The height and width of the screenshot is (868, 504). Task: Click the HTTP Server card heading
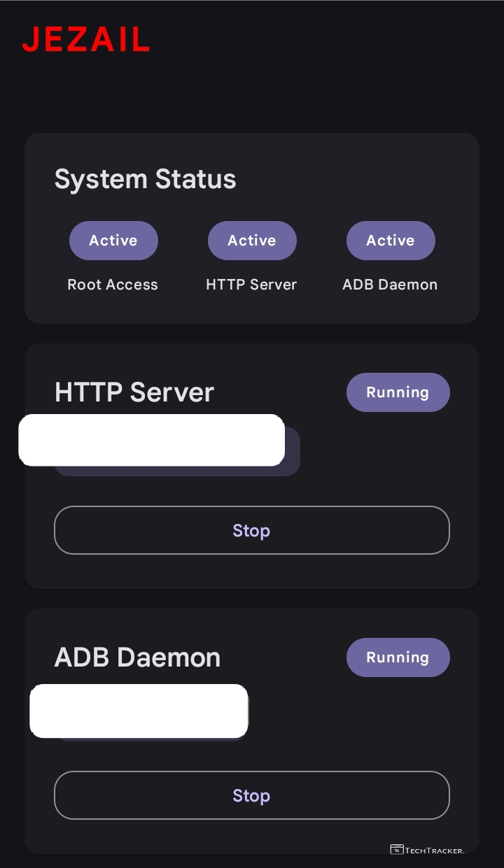(134, 392)
